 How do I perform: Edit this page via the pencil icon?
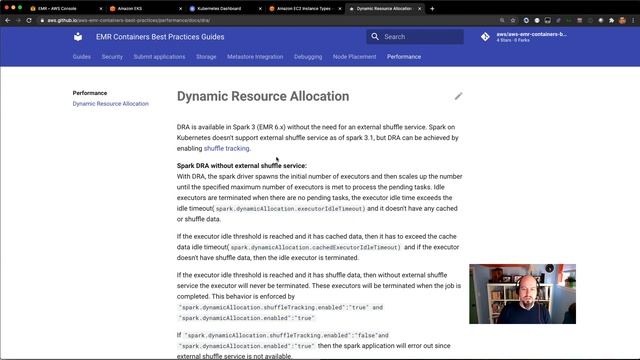pyautogui.click(x=458, y=96)
